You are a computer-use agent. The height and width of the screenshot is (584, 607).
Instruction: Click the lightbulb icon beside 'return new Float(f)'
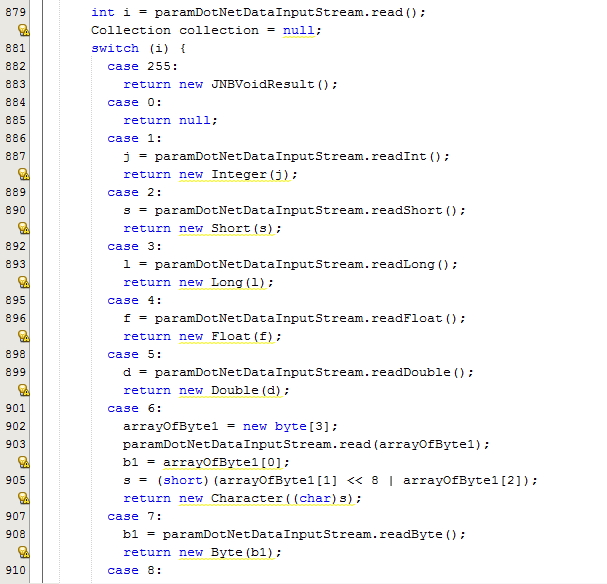[24, 336]
